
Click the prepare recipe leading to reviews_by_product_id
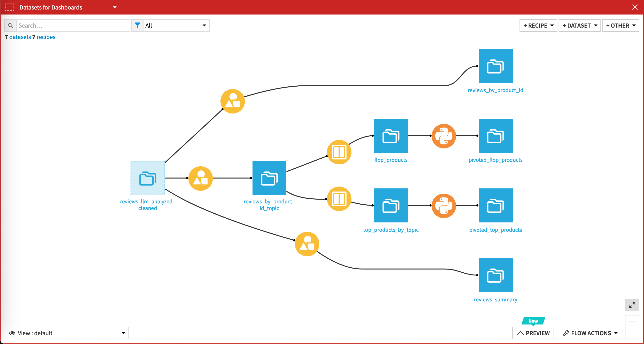pos(232,101)
